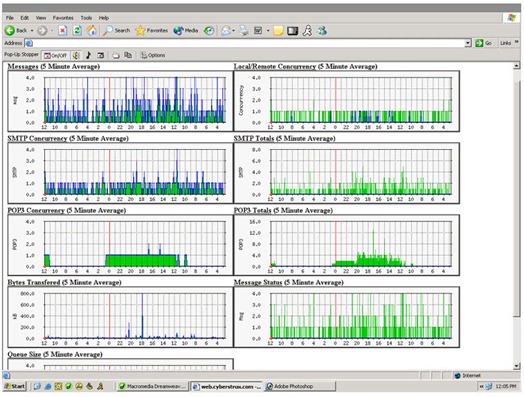Stop page loading with red X icon

pos(62,31)
